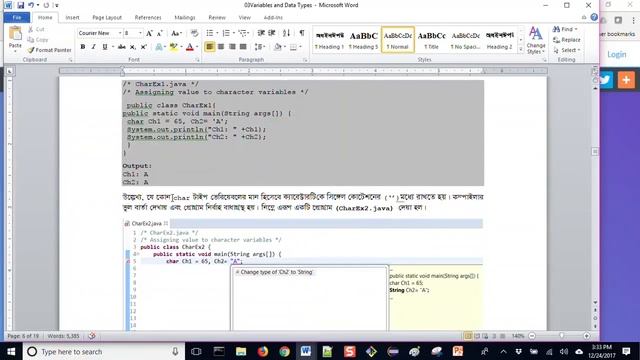Select Justify alignment

coord(243,47)
